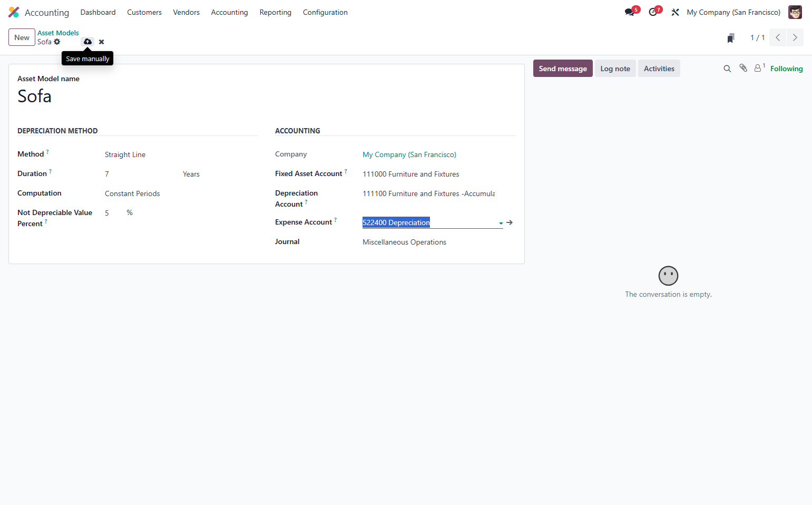812x505 pixels.
Task: Open the My Company (San Francisco) switcher
Action: pyautogui.click(x=733, y=12)
